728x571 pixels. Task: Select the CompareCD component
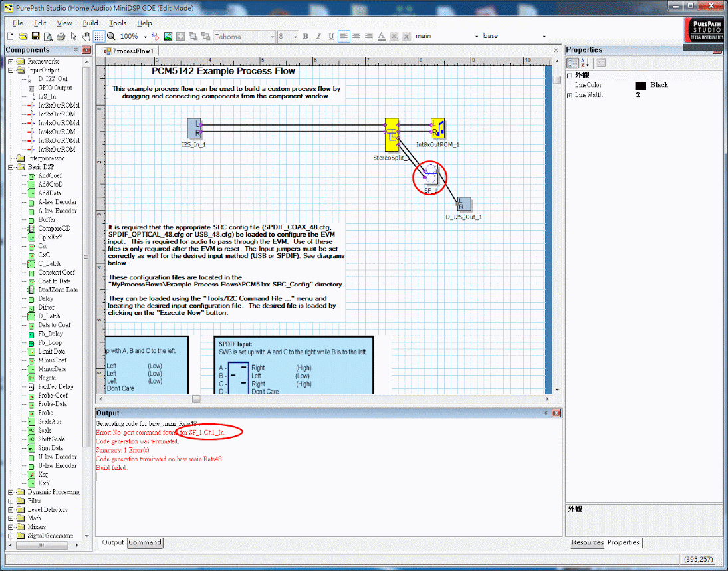pyautogui.click(x=54, y=229)
